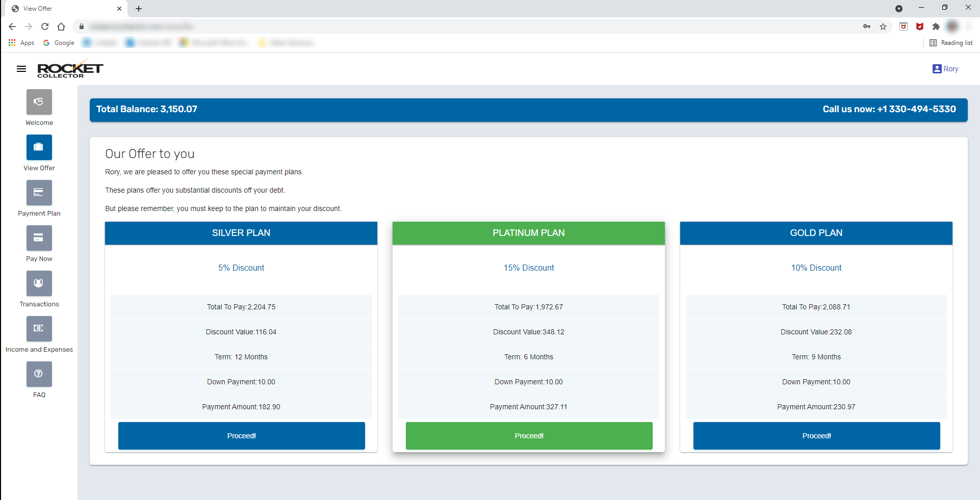
Task: Click the Rocket Collector logo
Action: click(x=70, y=68)
